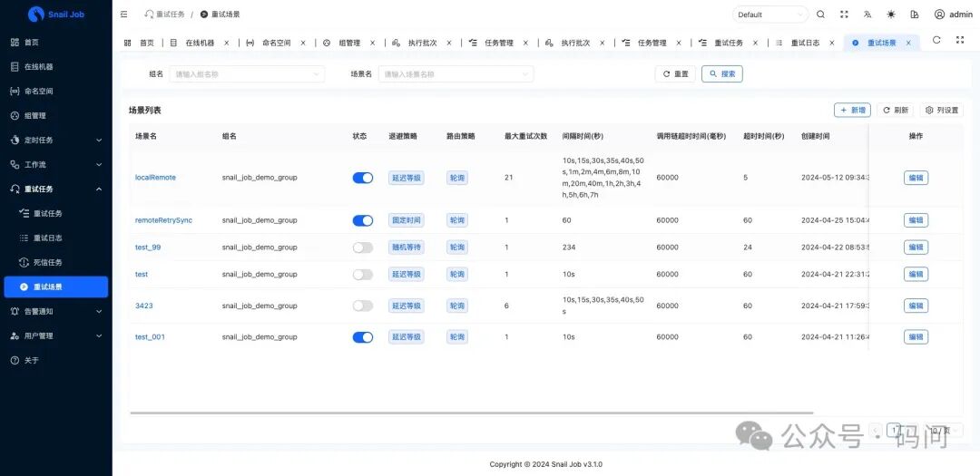
Task: Select 重试任务 submenu item in sidebar
Action: click(x=56, y=214)
